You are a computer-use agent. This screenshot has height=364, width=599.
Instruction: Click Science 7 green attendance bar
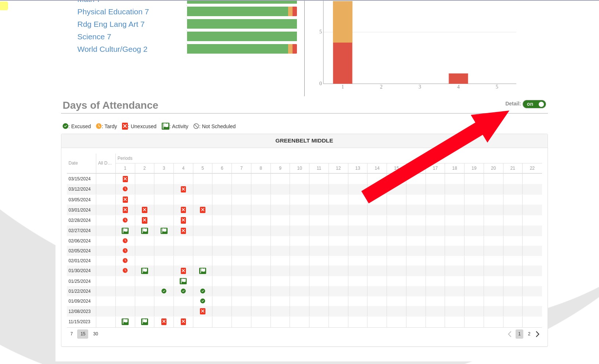241,36
